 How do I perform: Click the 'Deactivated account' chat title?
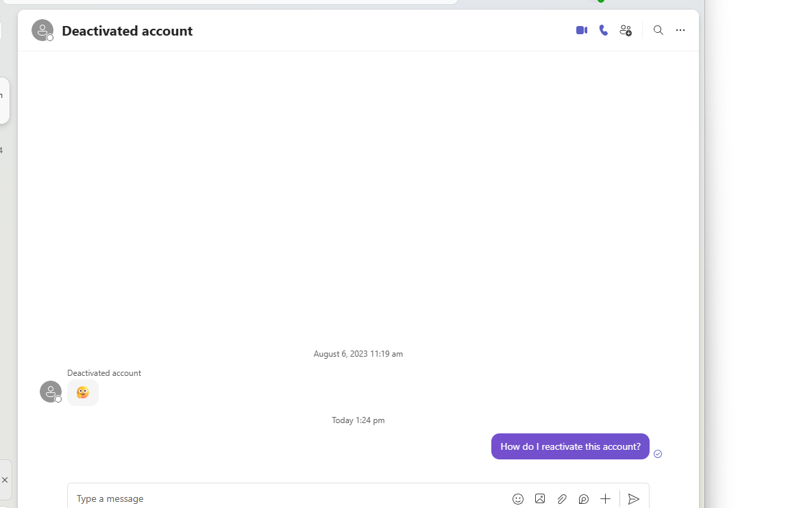pyautogui.click(x=127, y=31)
